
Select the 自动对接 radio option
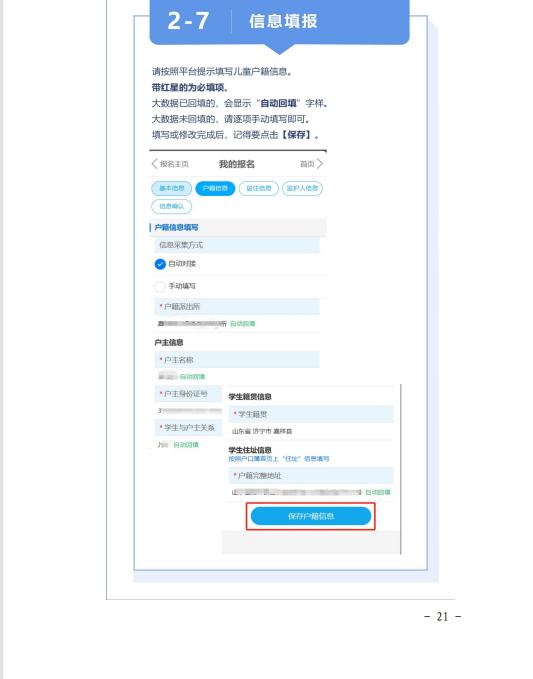tap(160, 264)
